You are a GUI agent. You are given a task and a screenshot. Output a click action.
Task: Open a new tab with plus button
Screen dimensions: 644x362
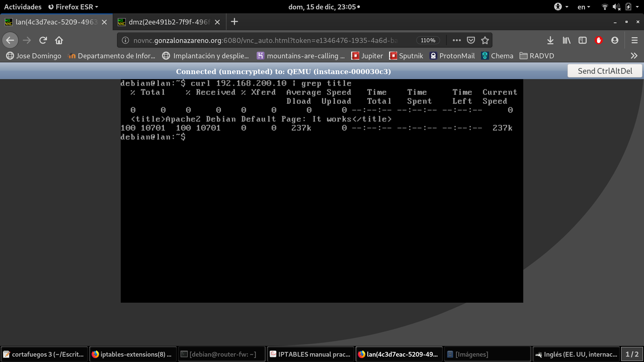(234, 22)
